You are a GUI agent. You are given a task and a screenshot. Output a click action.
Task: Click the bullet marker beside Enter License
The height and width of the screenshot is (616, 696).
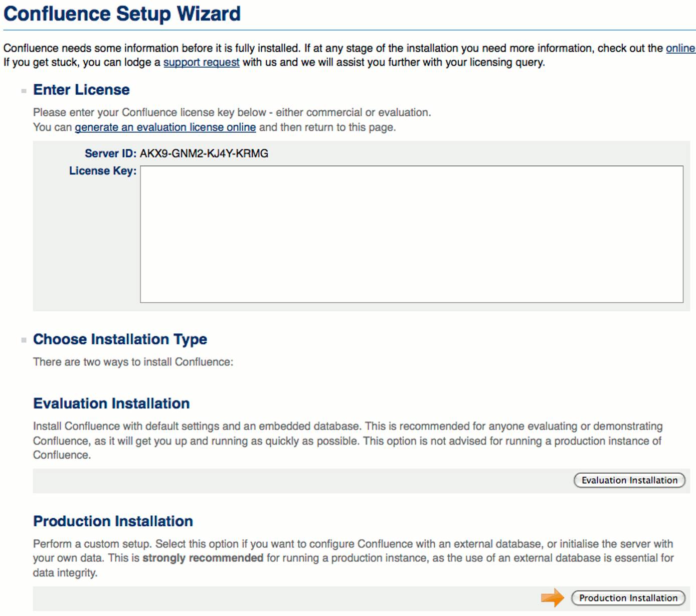click(x=23, y=90)
